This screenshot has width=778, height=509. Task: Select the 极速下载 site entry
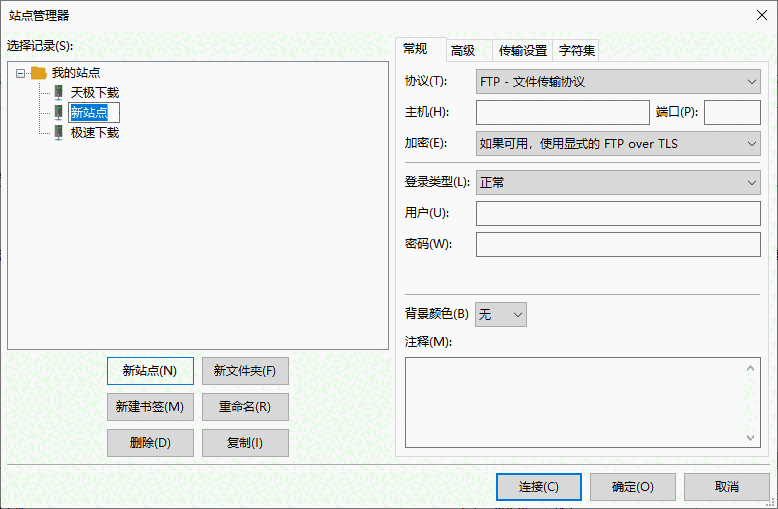click(95, 132)
